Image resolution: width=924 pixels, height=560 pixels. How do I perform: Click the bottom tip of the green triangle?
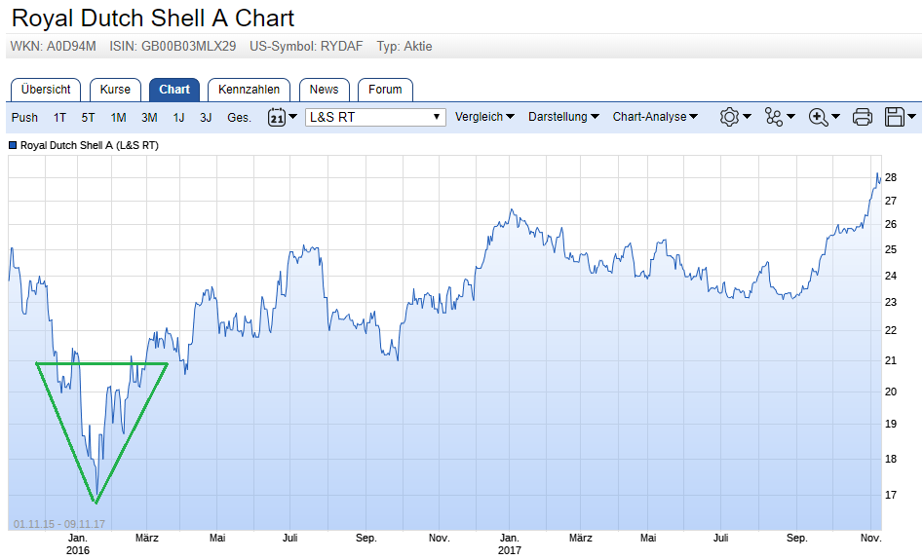(x=96, y=502)
